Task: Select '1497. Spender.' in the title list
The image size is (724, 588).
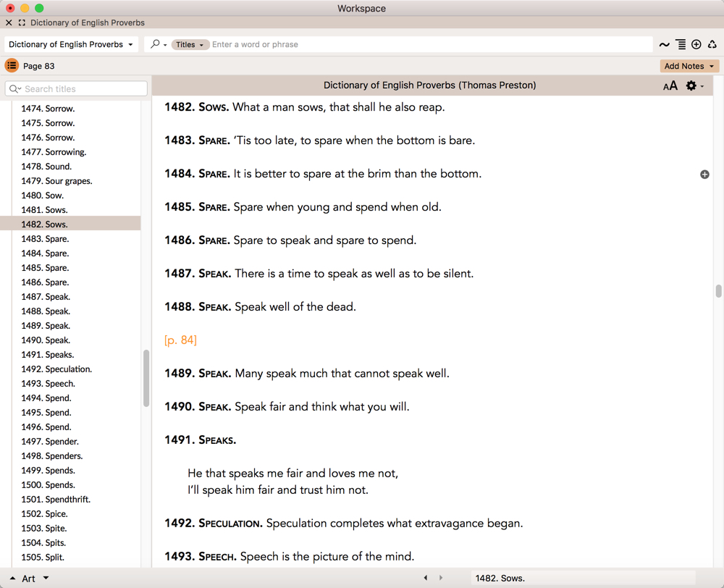Action: click(50, 442)
